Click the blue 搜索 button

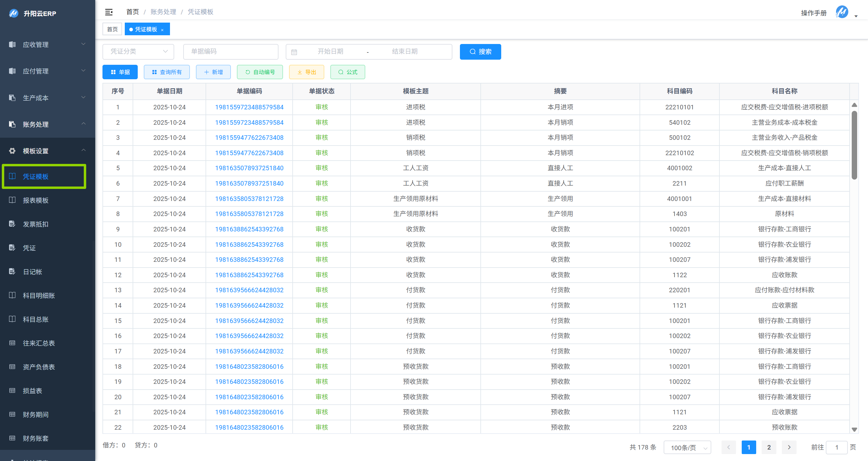coord(480,52)
